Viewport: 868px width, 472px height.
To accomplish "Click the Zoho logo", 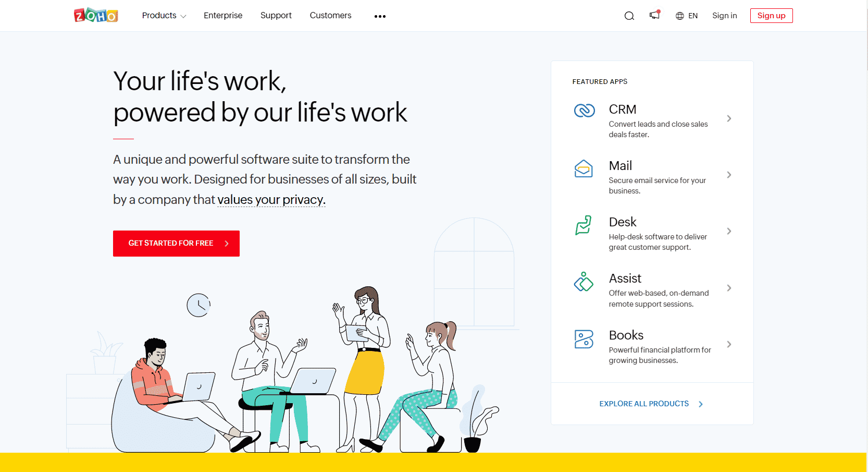I will pyautogui.click(x=96, y=15).
